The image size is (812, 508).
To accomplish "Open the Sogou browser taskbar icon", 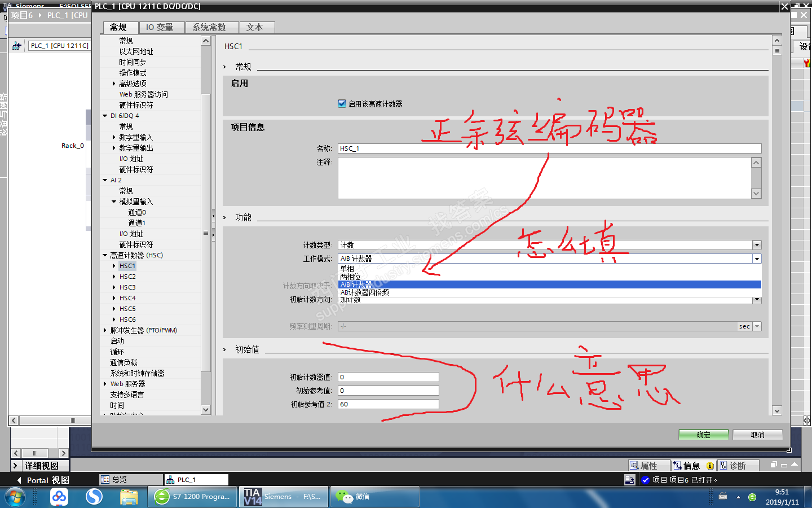I will (94, 497).
